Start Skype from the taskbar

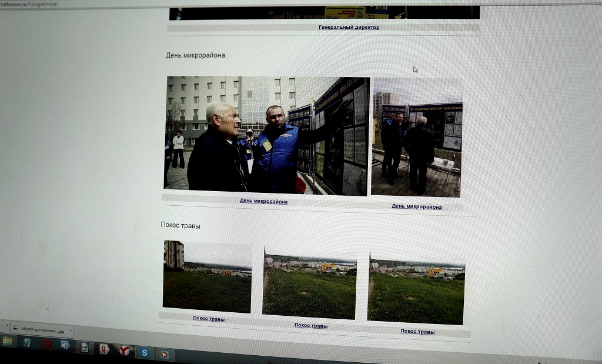click(144, 353)
